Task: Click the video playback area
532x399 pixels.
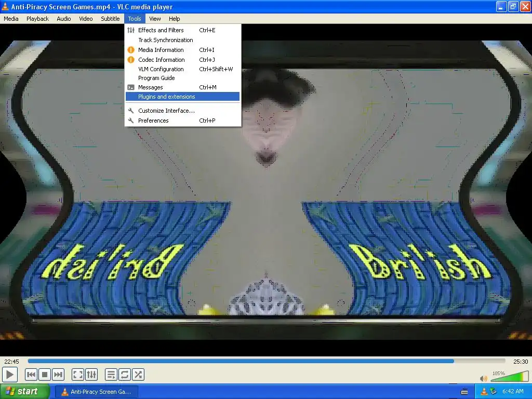Action: click(266, 190)
